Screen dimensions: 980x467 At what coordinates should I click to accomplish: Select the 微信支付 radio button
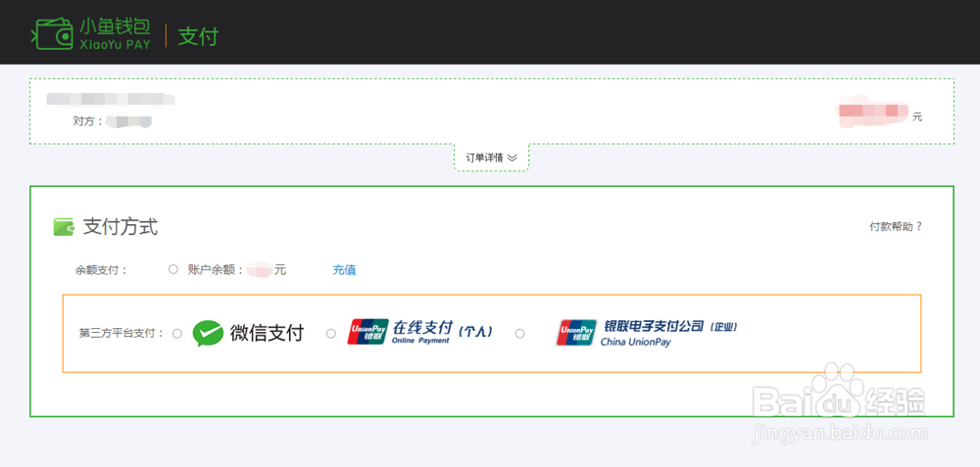(176, 334)
